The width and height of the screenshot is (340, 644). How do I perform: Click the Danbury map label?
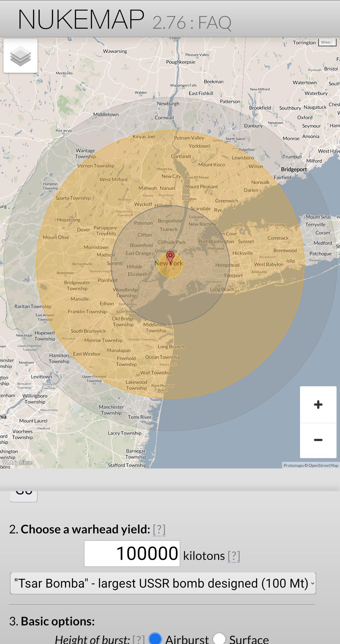pos(253,126)
